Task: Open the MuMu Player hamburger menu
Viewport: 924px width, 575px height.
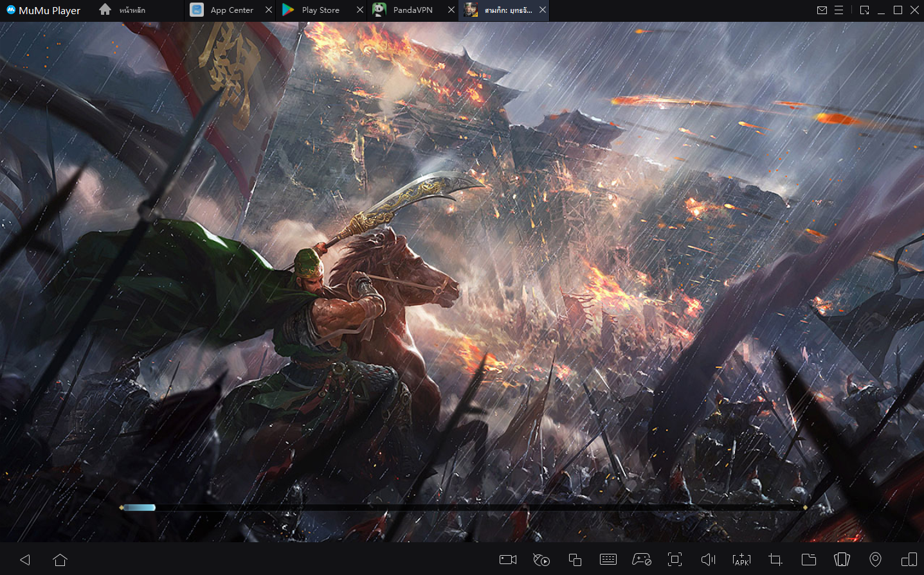Action: [838, 10]
